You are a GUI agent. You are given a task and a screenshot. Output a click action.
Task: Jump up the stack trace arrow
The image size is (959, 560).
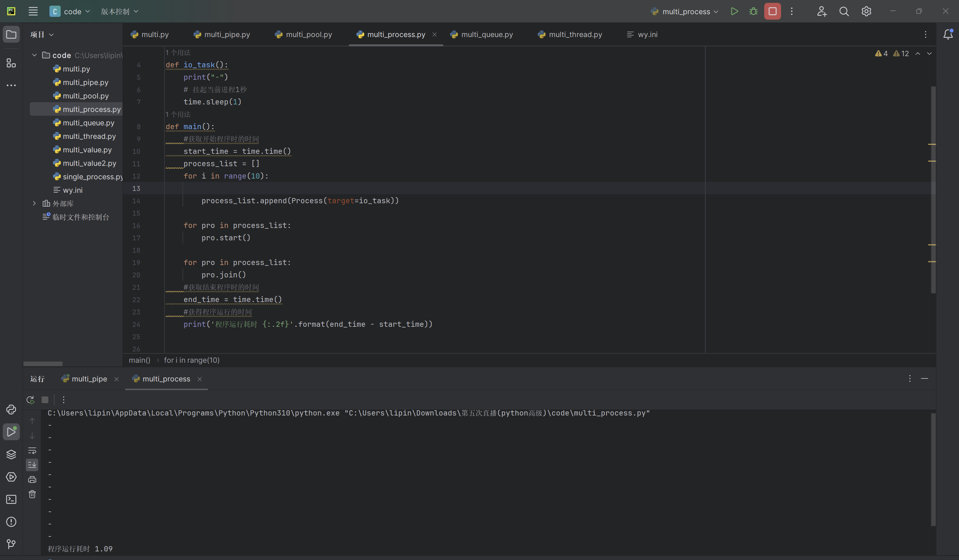tap(32, 421)
